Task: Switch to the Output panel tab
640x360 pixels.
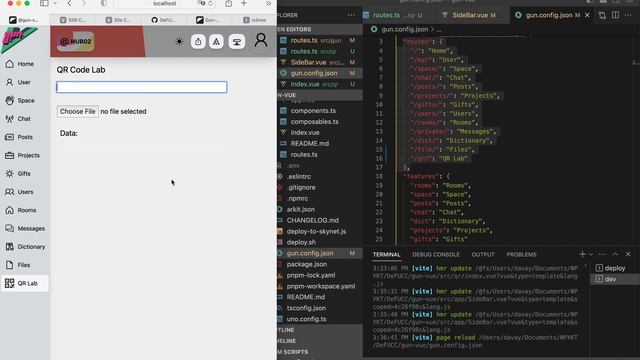Action: point(483,254)
